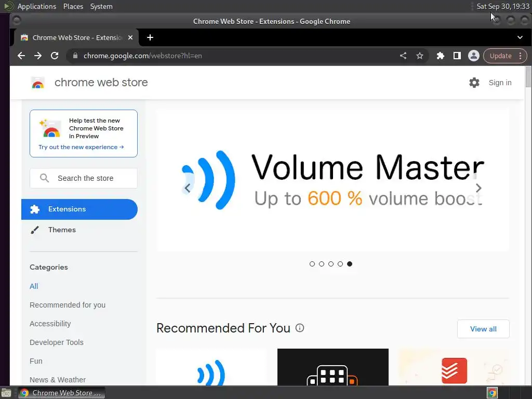
Task: Select the second carousel dot
Action: [322, 264]
